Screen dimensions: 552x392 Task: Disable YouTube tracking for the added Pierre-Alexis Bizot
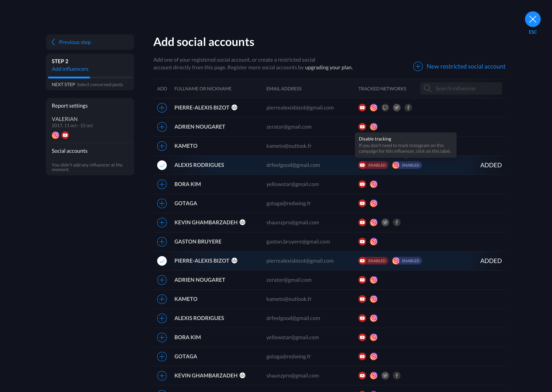click(x=373, y=261)
